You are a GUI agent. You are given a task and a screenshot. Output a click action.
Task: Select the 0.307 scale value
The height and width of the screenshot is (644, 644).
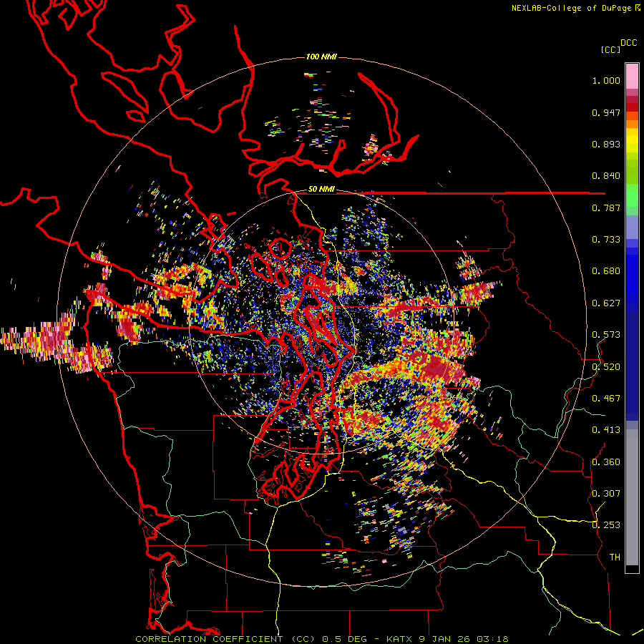[x=606, y=493]
